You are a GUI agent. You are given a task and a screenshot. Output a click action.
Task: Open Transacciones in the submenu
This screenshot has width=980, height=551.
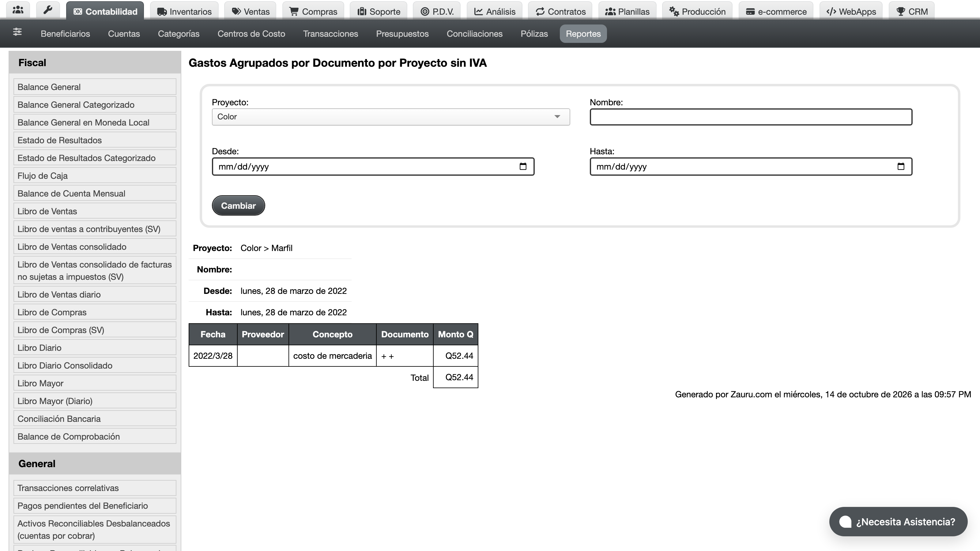coord(331,33)
